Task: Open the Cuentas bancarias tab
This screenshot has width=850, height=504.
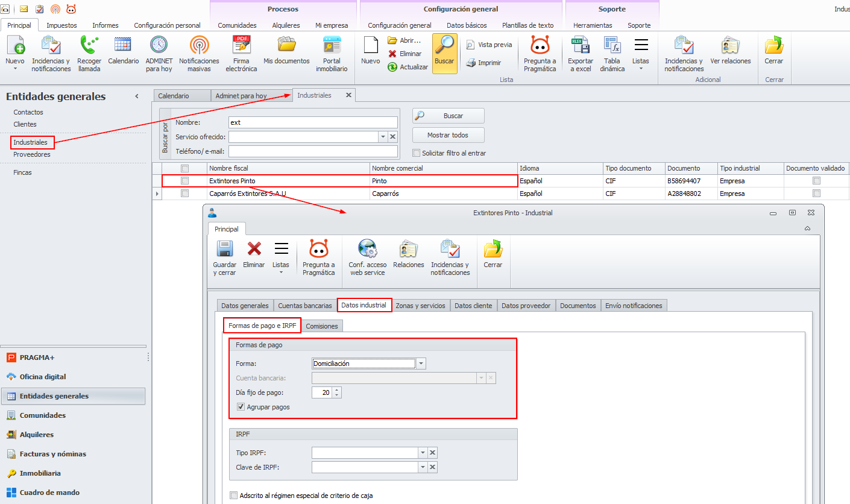Action: tap(305, 306)
